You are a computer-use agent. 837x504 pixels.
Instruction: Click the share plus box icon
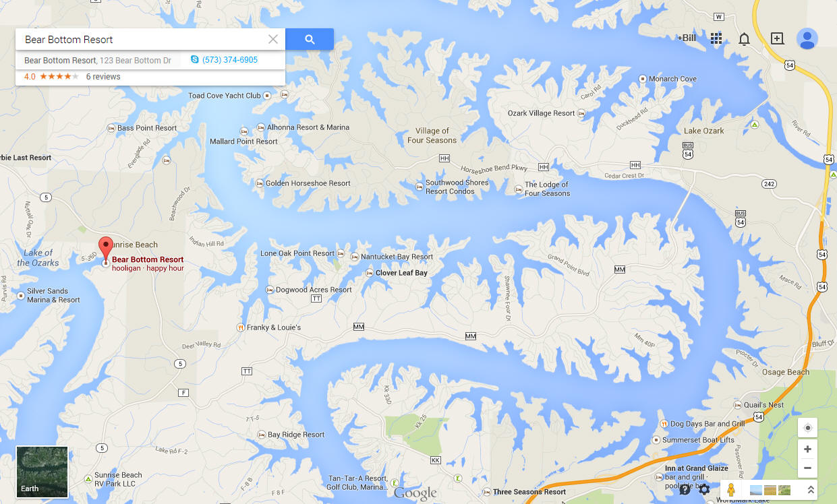(x=777, y=38)
